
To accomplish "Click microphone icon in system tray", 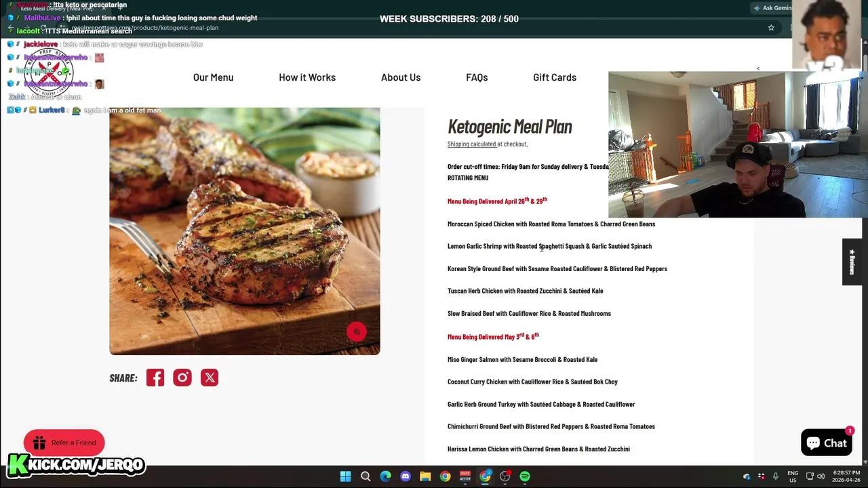I will (x=776, y=476).
